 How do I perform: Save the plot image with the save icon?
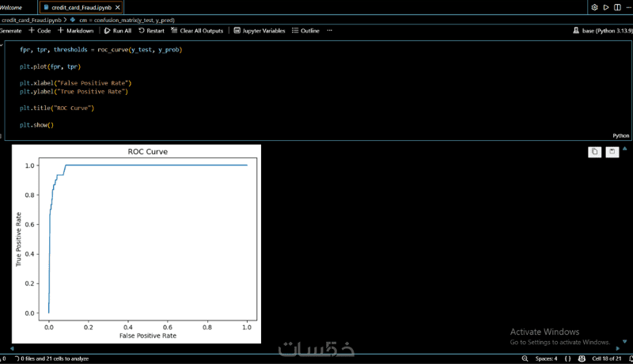click(612, 152)
